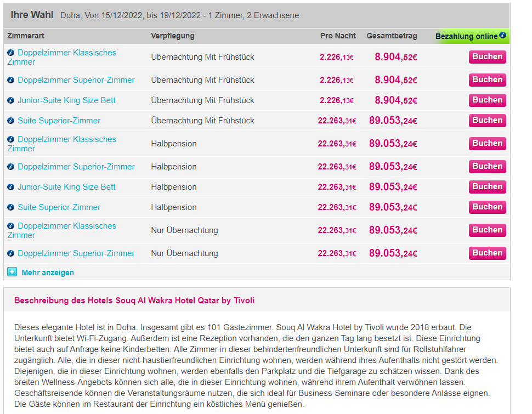
Task: Open the Halbpension Suite Superior-Zimmer link
Action: point(59,207)
